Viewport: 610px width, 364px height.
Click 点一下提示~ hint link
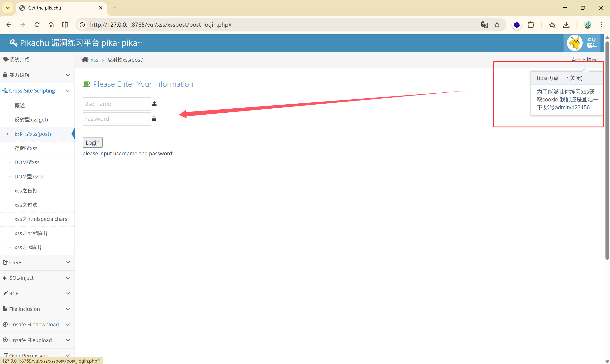click(x=585, y=60)
